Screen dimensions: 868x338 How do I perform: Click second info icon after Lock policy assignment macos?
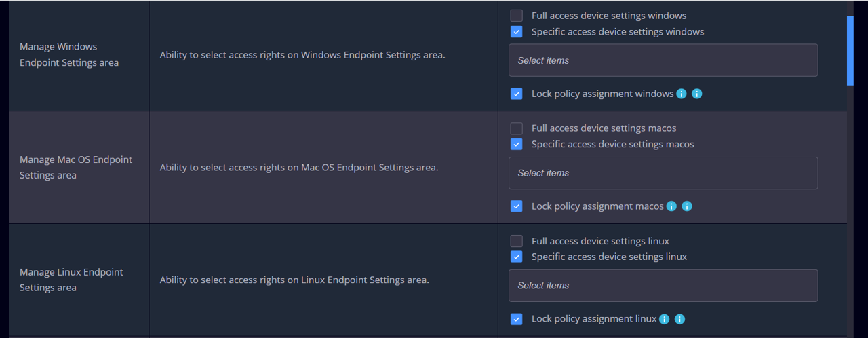(687, 206)
